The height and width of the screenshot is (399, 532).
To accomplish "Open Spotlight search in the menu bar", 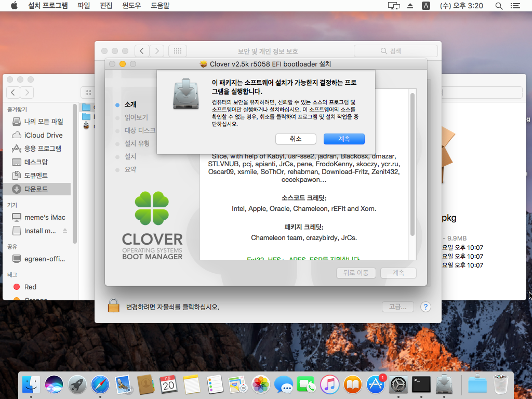I will [499, 5].
